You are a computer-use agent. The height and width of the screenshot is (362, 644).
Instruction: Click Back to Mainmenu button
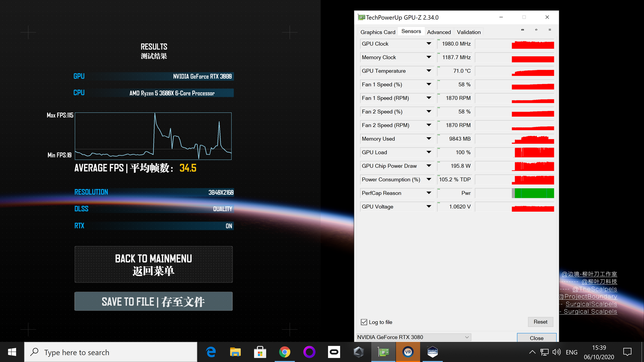pos(153,265)
